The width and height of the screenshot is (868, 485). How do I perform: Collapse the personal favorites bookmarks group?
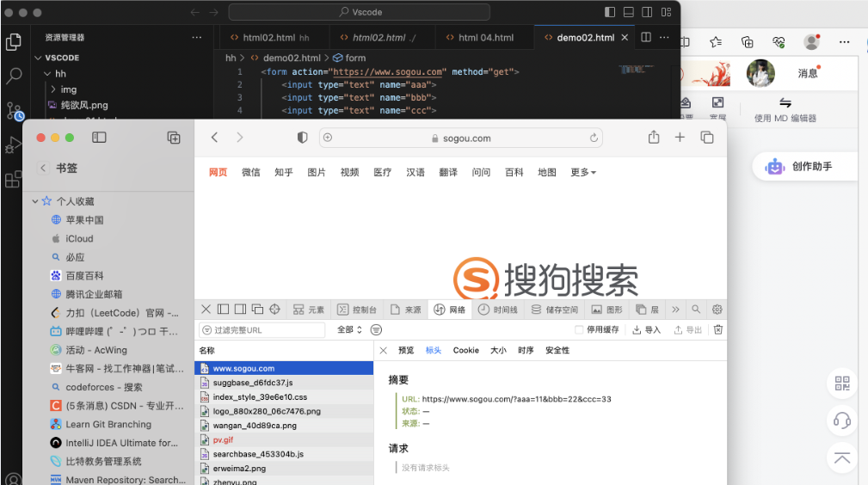35,201
